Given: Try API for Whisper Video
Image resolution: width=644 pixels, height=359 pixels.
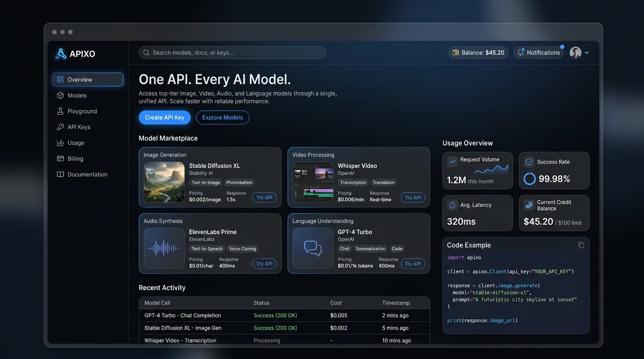Looking at the screenshot, I should pyautogui.click(x=413, y=198).
